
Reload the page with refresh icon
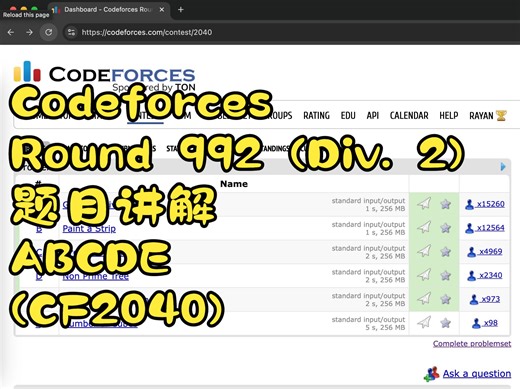(x=49, y=32)
